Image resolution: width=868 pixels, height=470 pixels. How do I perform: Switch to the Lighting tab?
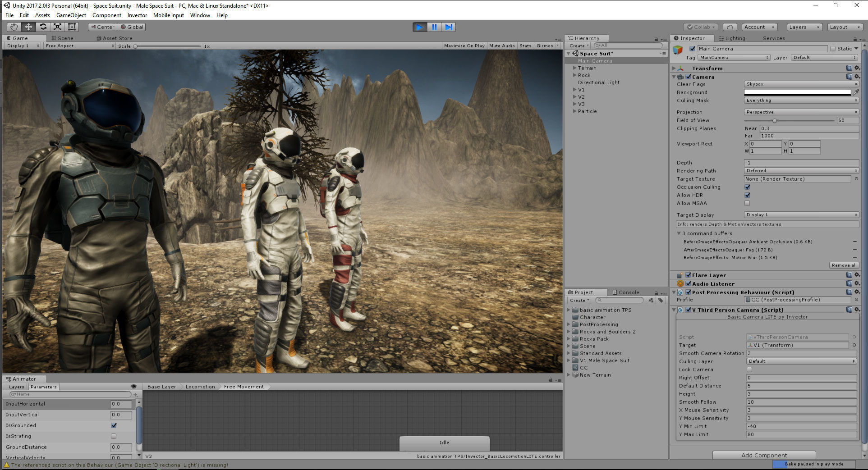click(732, 38)
